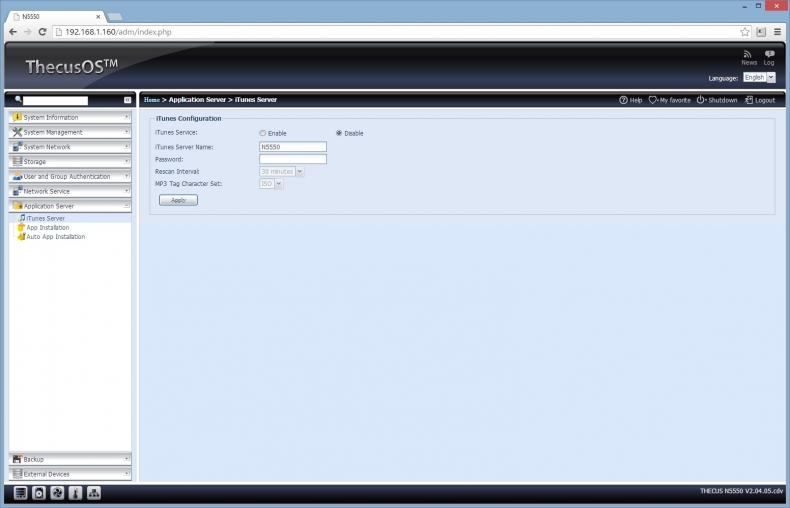
Task: Select App Installation in sidebar tree
Action: pyautogui.click(x=47, y=227)
